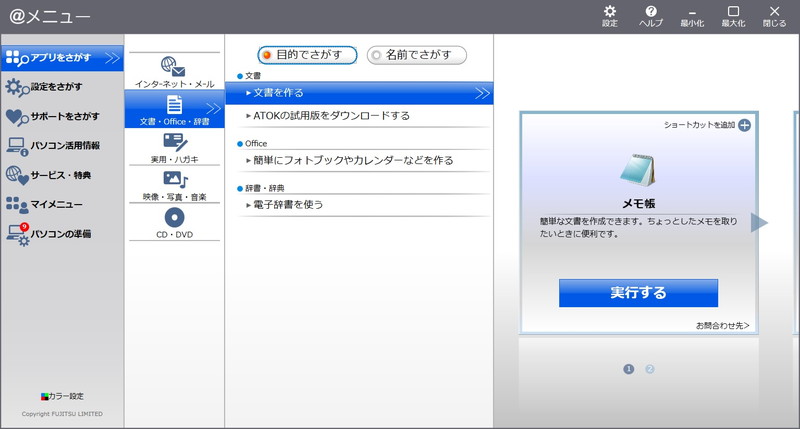Select the 目的でさがす radio button
The height and width of the screenshot is (429, 800).
pyautogui.click(x=267, y=55)
